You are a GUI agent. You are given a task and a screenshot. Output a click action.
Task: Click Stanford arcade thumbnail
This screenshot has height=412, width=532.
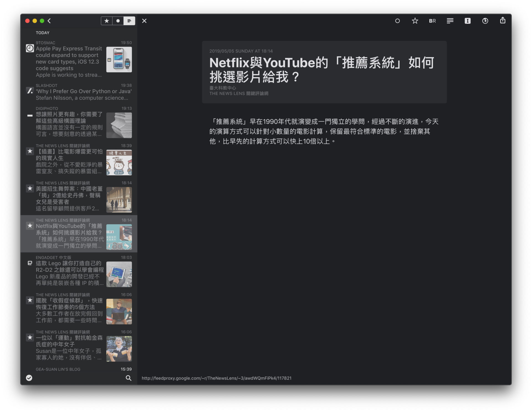pyautogui.click(x=119, y=200)
